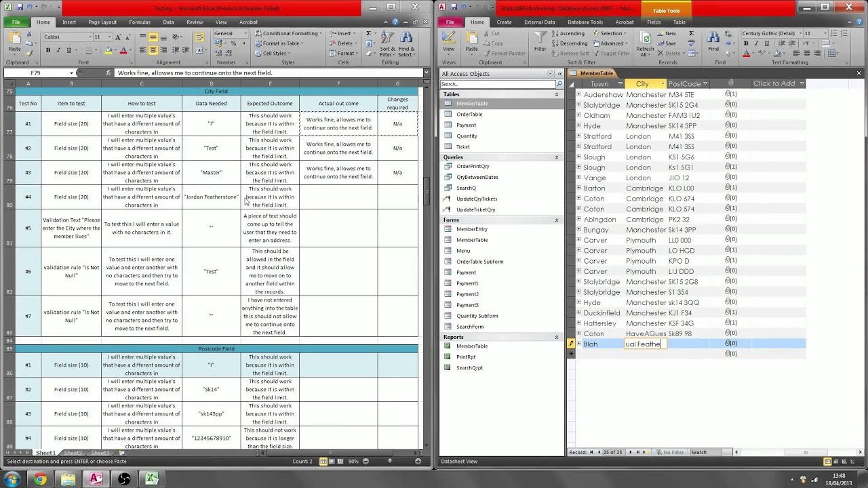Viewport: 868px width, 488px height.
Task: Click the fx insert function icon
Action: click(108, 73)
